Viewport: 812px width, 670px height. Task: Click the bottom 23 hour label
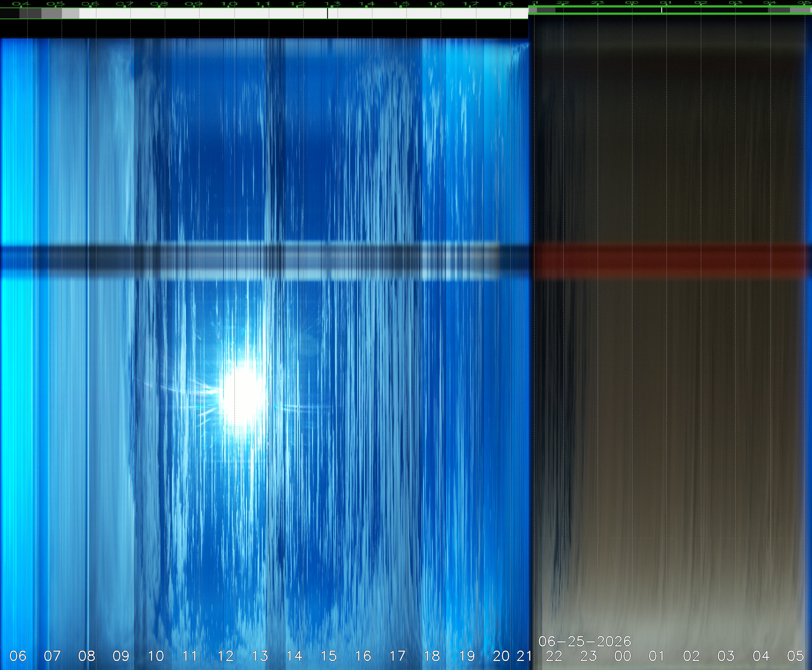coord(588,656)
